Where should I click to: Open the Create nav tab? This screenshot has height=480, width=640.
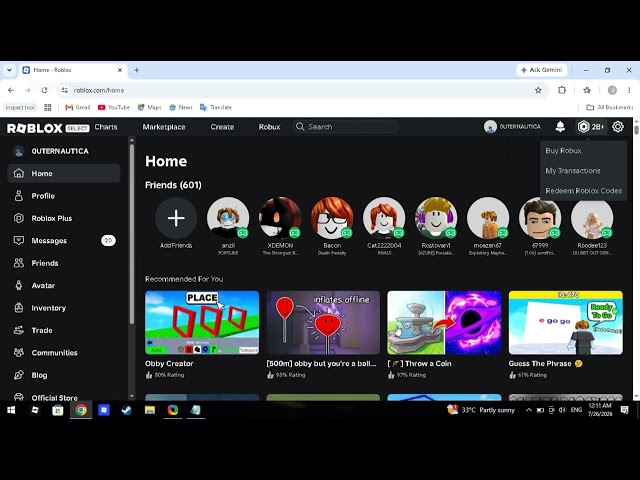point(222,127)
